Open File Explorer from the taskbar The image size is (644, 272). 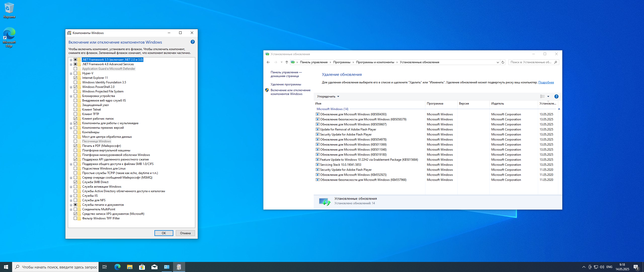point(130,267)
